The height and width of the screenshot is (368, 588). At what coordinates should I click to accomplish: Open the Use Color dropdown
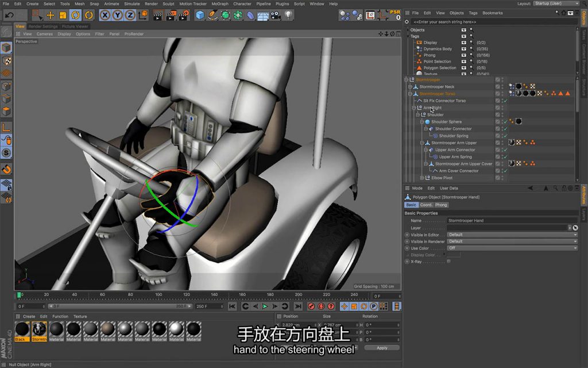point(512,248)
